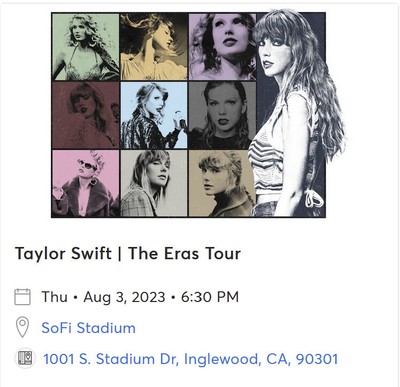400x387 pixels.
Task: Click the 6:30 PM start time
Action: pos(210,297)
